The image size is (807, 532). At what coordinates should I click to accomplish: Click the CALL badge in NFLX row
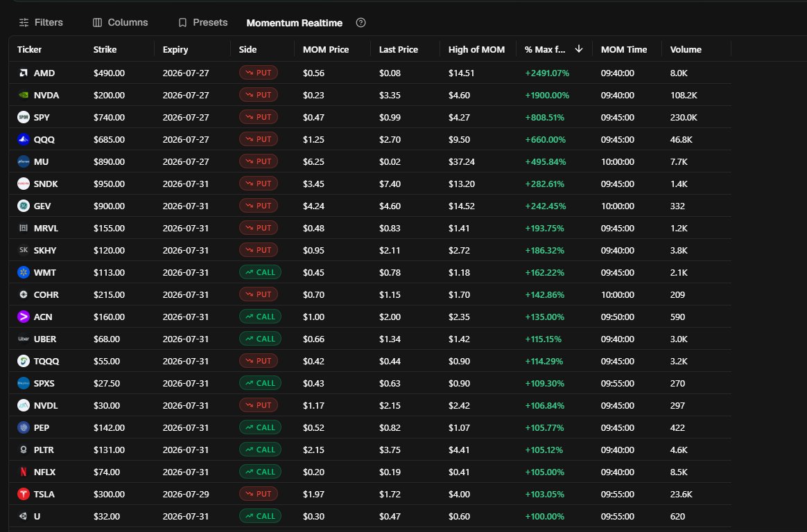click(x=260, y=472)
